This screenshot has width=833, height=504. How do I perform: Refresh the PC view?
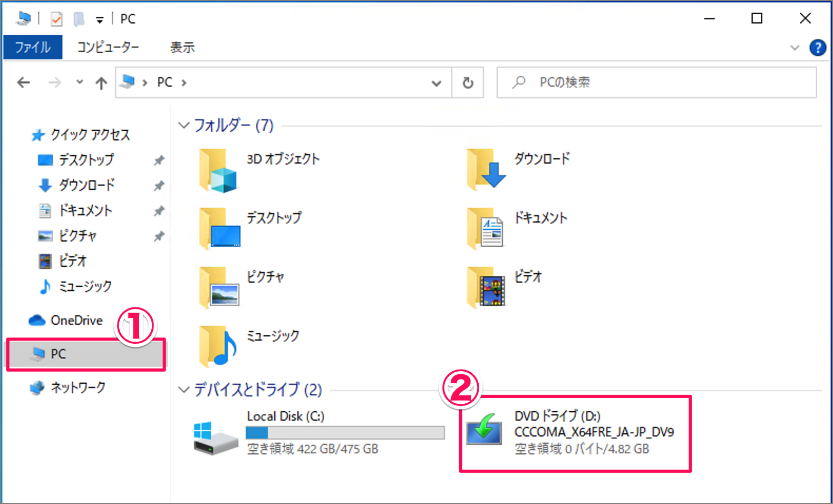[468, 83]
